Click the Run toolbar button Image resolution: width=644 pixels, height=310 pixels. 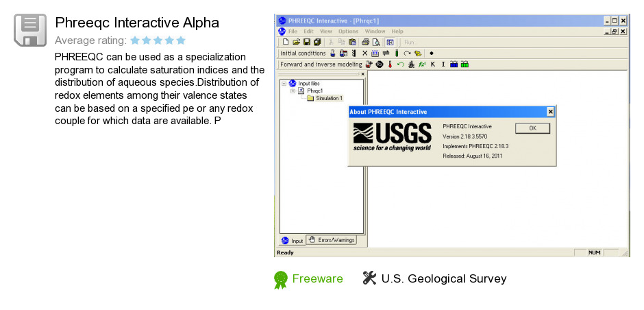click(410, 42)
